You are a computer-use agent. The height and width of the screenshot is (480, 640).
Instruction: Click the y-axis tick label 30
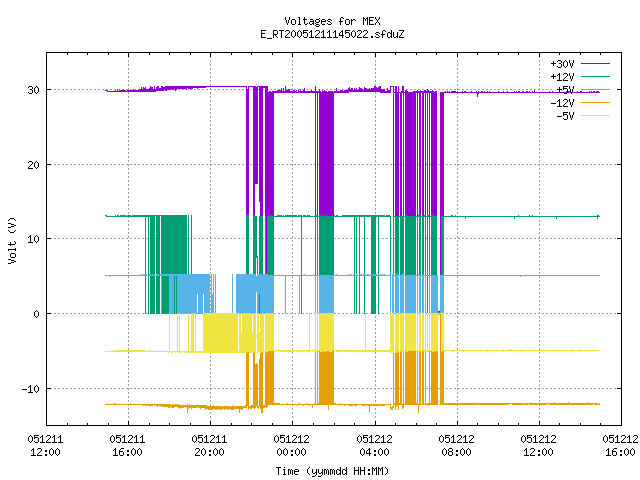point(33,90)
